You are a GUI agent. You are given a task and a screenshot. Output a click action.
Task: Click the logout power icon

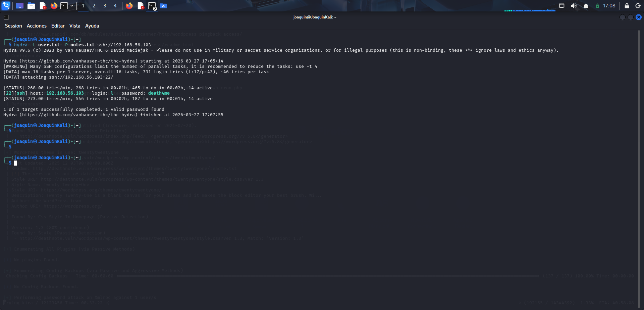coord(638,6)
